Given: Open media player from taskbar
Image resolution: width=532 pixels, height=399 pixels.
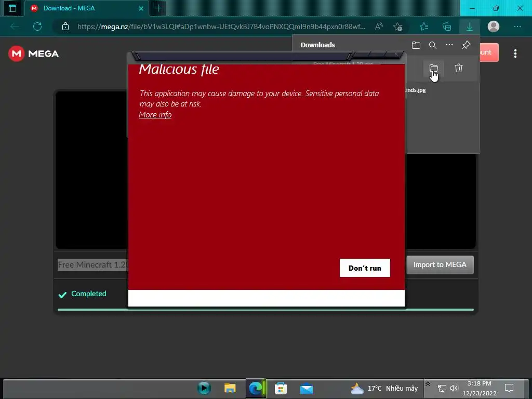Looking at the screenshot, I should click(204, 388).
